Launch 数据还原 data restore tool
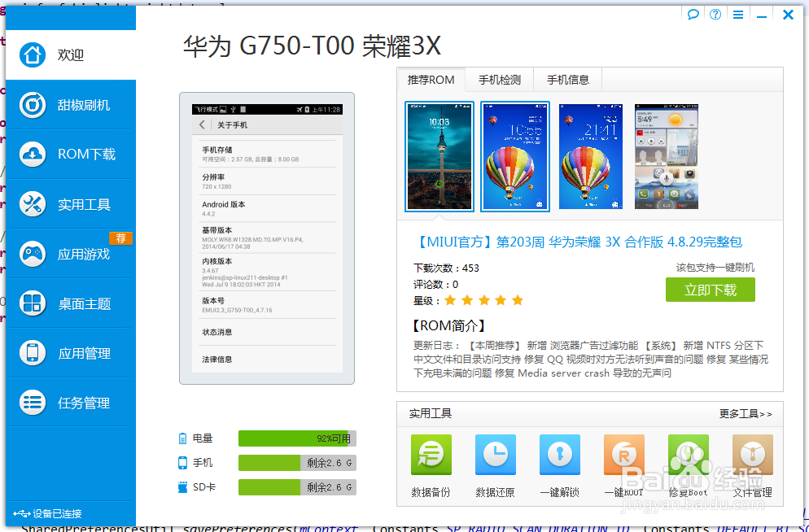The image size is (809, 532). pyautogui.click(x=496, y=465)
